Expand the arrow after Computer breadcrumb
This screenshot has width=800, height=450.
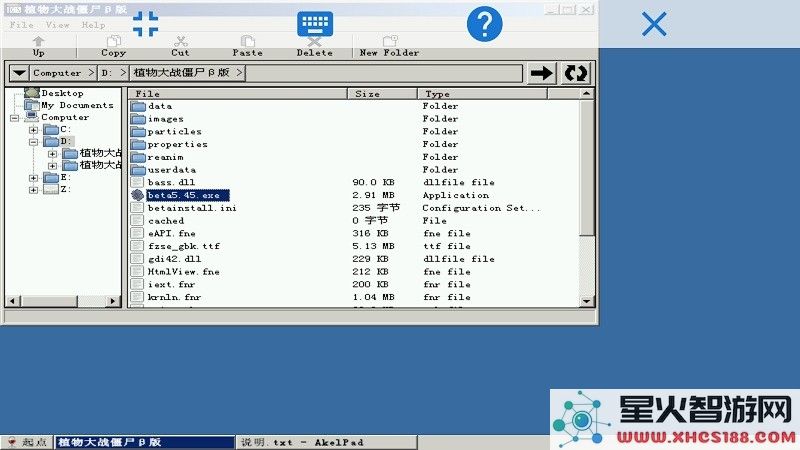(91, 73)
